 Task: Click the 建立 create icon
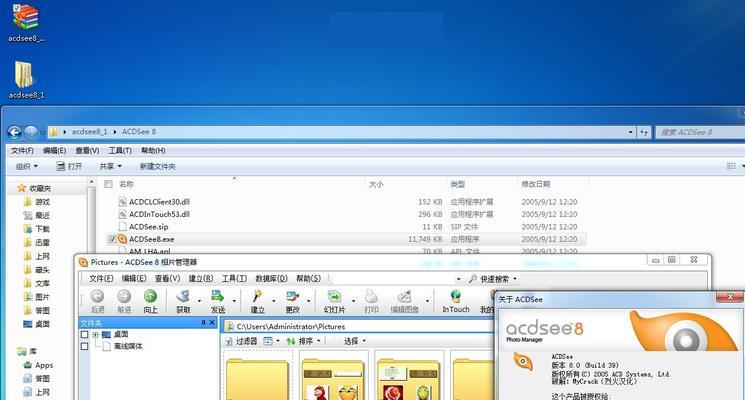coord(257,296)
